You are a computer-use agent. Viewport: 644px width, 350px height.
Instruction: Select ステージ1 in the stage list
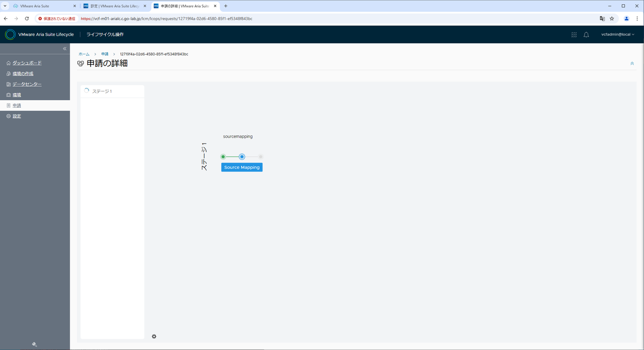pos(112,91)
